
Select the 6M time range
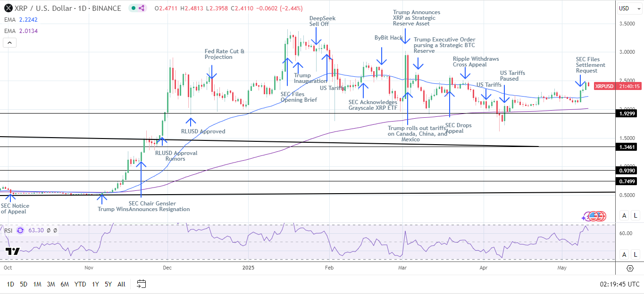tap(65, 284)
